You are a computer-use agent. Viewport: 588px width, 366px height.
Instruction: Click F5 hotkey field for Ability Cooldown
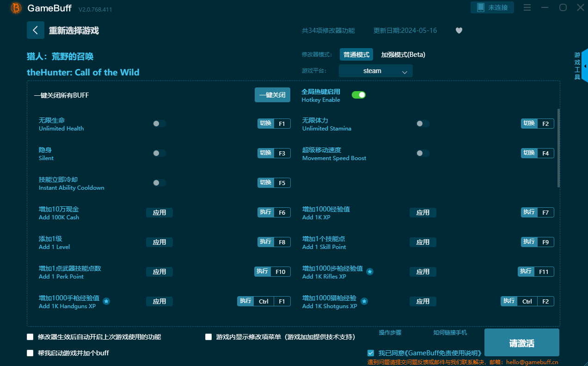[x=282, y=183]
